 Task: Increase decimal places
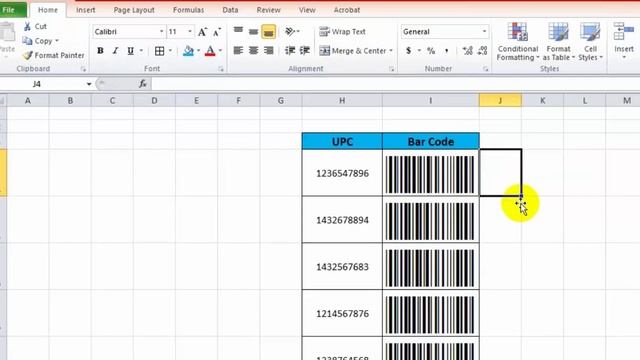467,51
